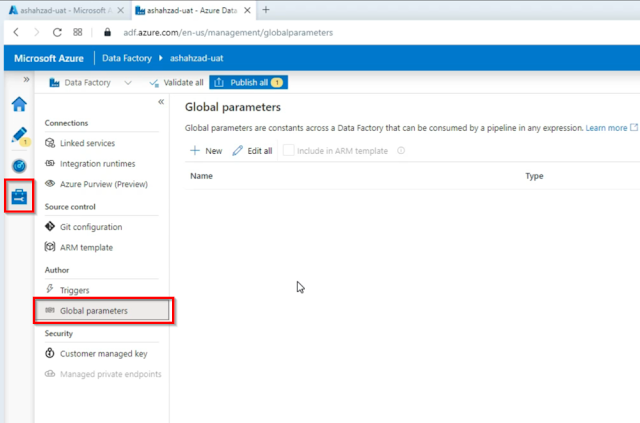640x423 pixels.
Task: Click the Managed private endpoints icon
Action: [x=50, y=374]
